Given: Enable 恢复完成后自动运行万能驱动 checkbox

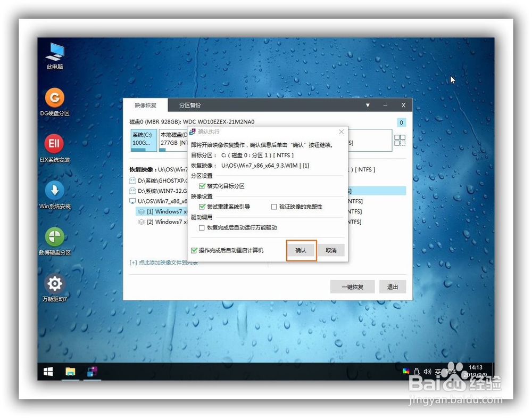Looking at the screenshot, I should tap(202, 228).
